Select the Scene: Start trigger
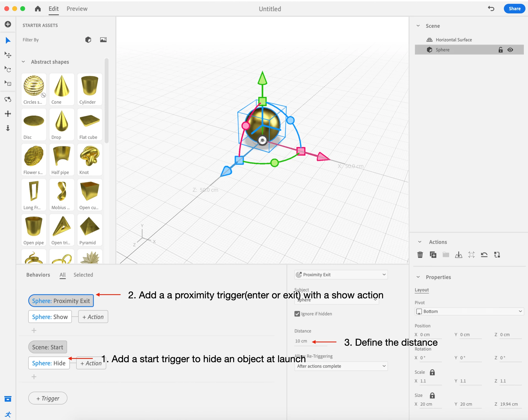The image size is (528, 420). [x=48, y=347]
